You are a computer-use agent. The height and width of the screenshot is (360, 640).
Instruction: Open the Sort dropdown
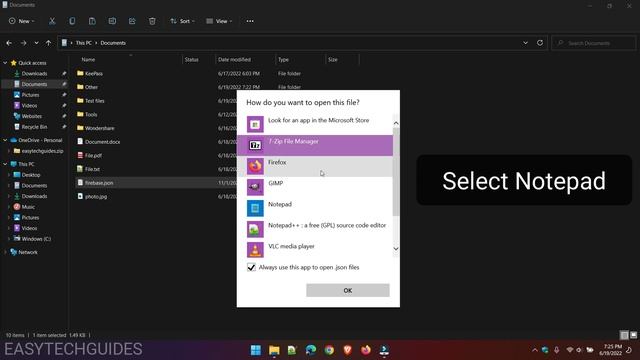coord(182,21)
